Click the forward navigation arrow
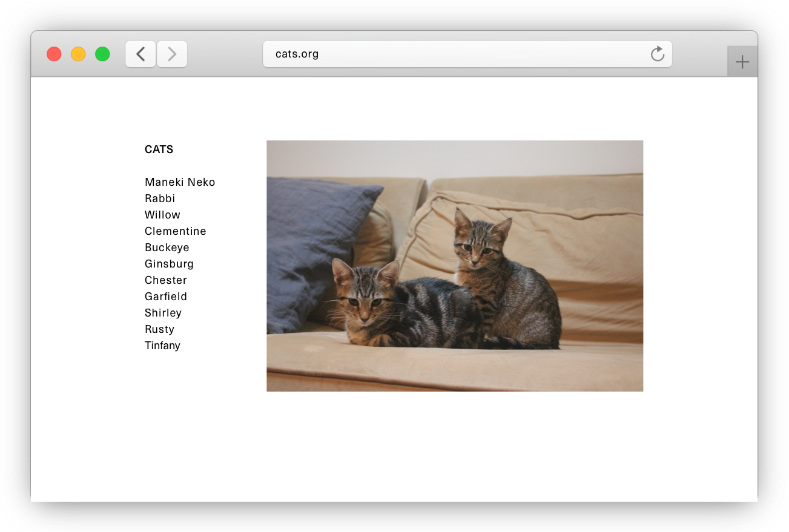This screenshot has width=789, height=532. [171, 54]
